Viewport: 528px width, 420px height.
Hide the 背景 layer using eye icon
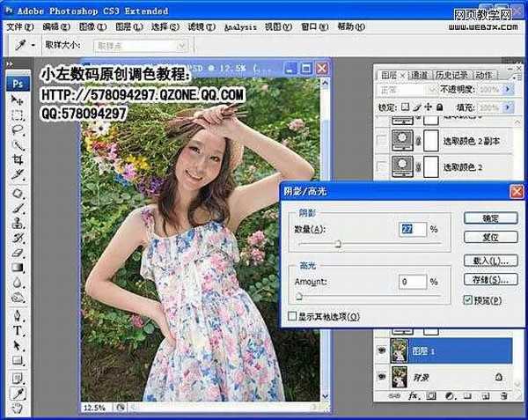coord(380,376)
